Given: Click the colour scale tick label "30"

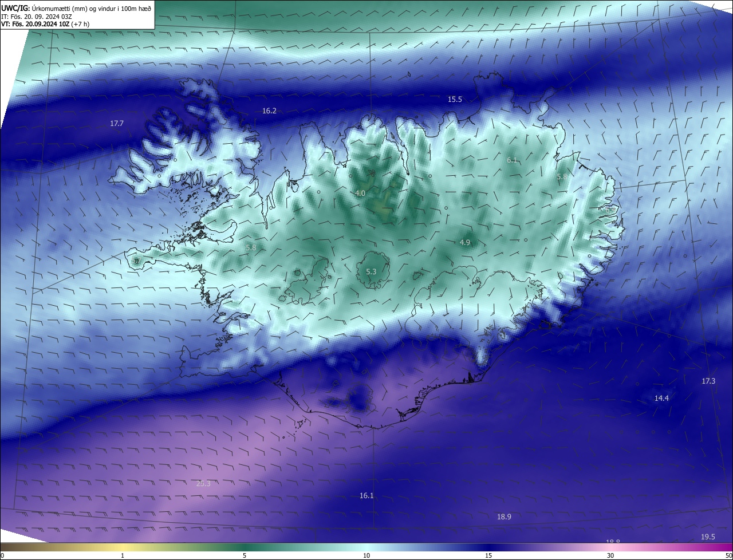Looking at the screenshot, I should coord(610,555).
